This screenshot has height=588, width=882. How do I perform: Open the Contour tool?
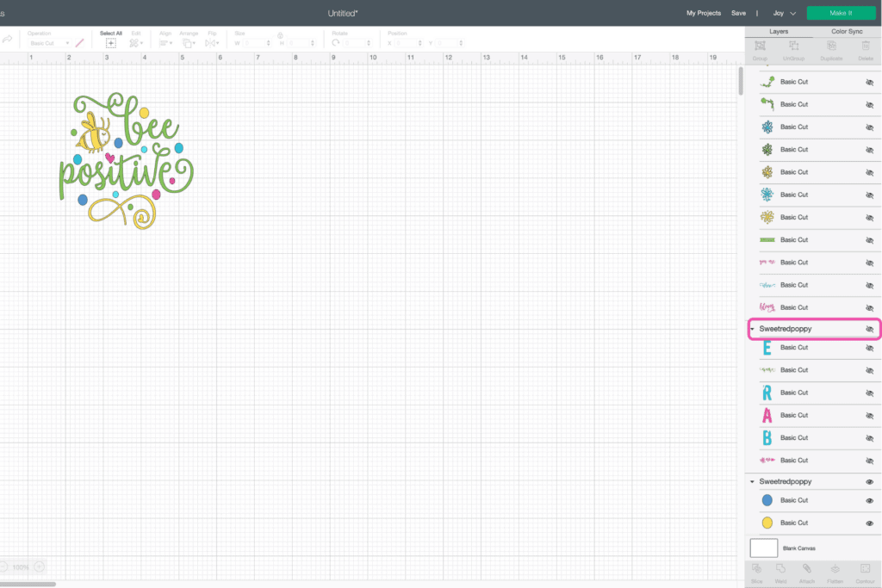click(x=865, y=569)
